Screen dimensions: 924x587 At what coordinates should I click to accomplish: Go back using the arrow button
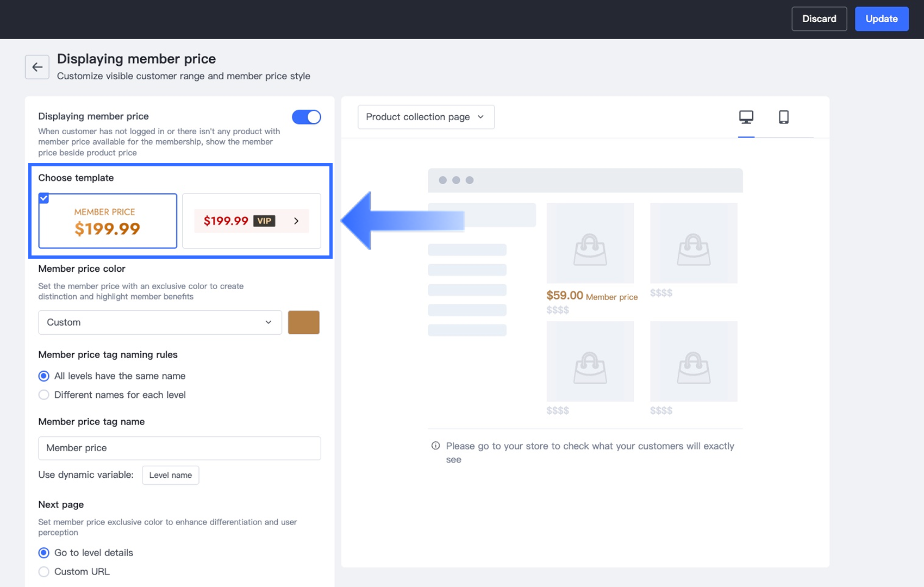tap(37, 67)
